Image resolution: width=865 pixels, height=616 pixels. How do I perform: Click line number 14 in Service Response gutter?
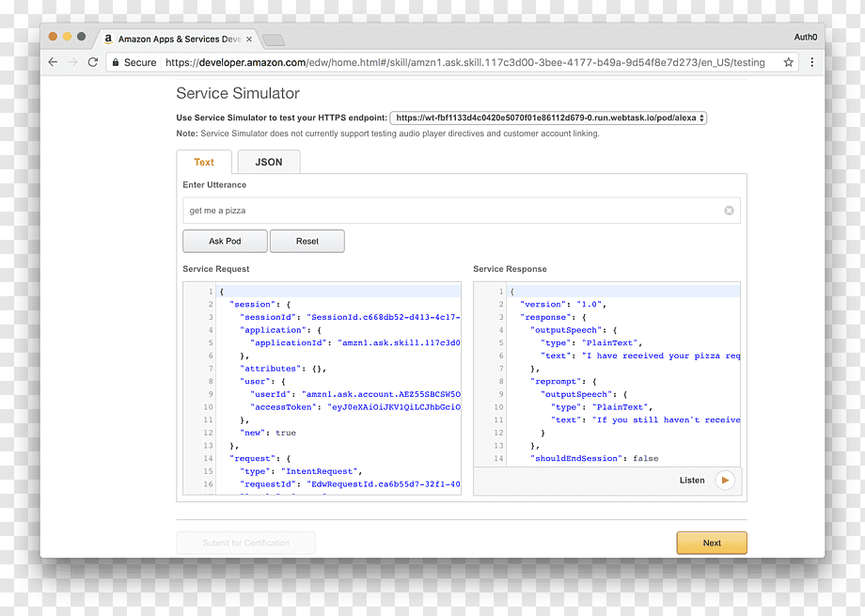(498, 458)
